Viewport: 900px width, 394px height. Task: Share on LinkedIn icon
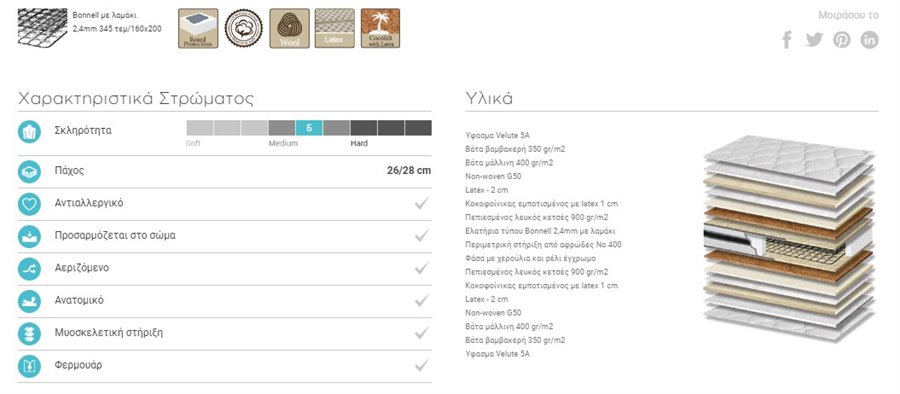coord(869,40)
